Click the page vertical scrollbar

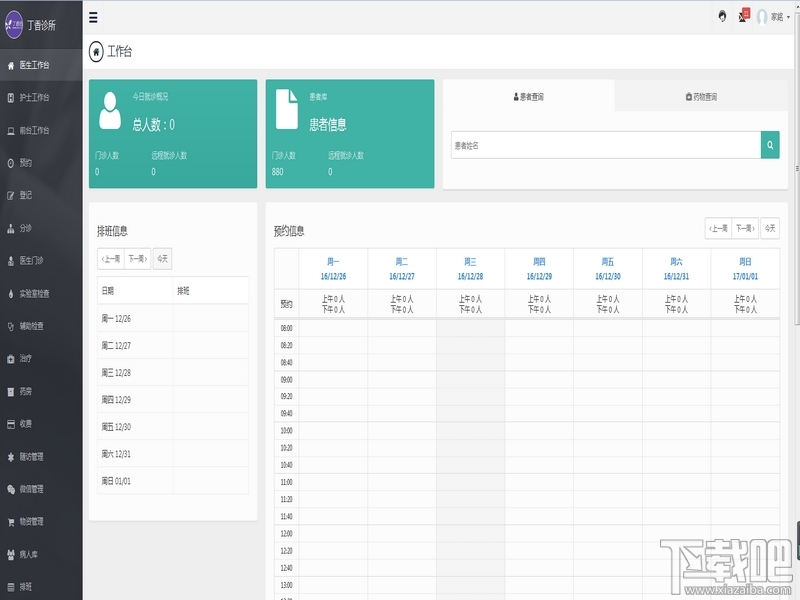click(x=797, y=168)
